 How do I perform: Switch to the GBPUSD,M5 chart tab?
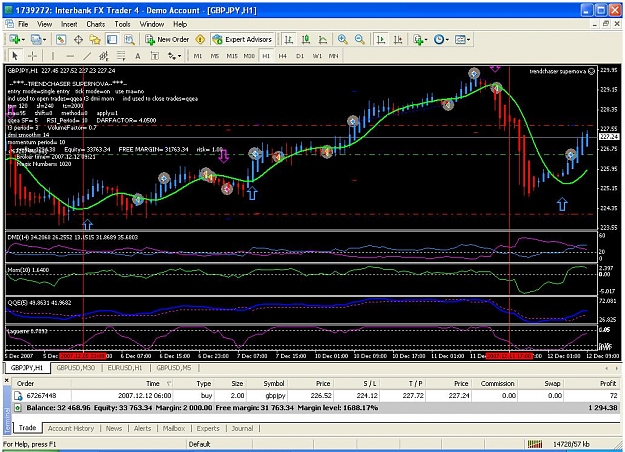(173, 367)
